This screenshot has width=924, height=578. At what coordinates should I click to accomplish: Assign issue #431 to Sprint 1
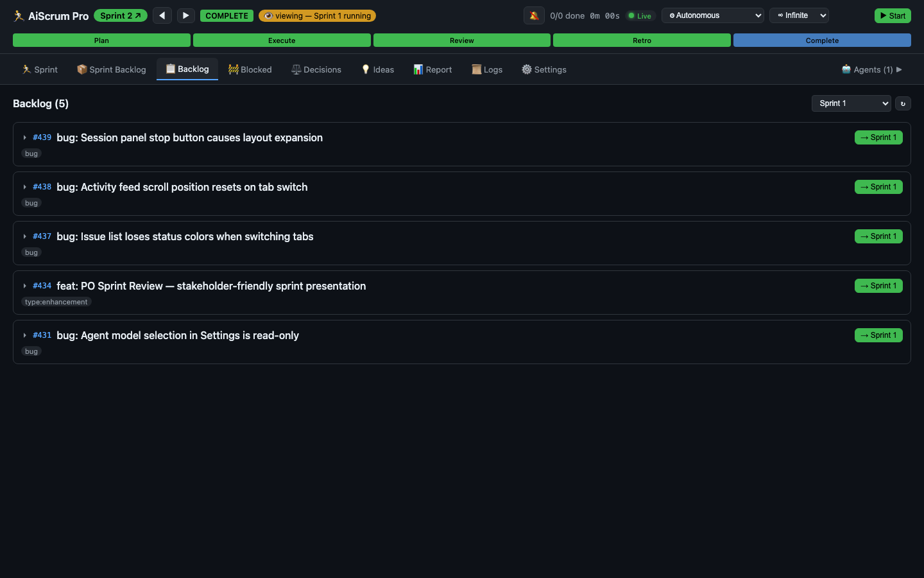click(878, 335)
